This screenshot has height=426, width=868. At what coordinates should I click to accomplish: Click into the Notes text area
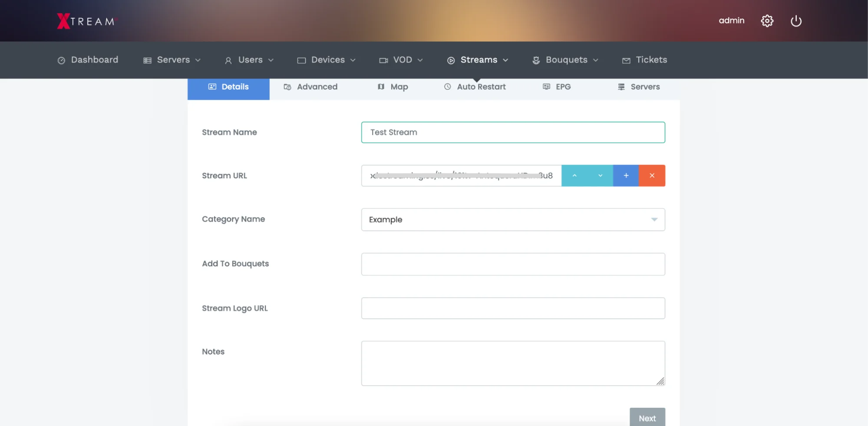point(513,363)
